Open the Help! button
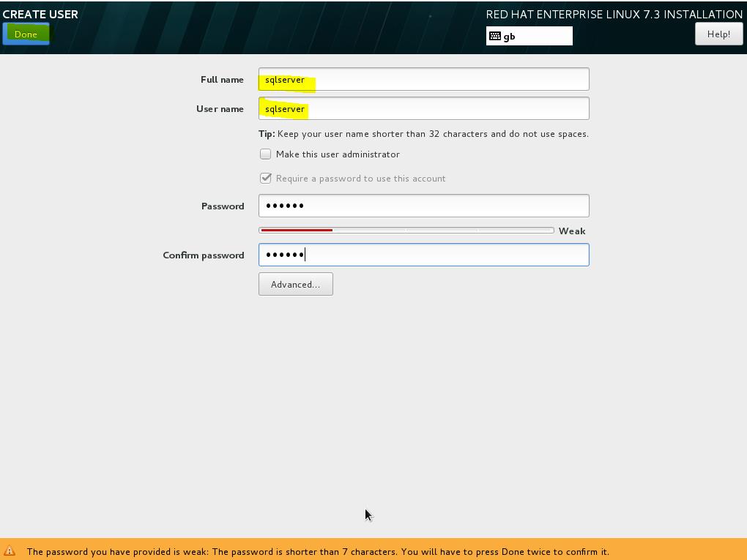The height and width of the screenshot is (560, 747). [x=718, y=34]
